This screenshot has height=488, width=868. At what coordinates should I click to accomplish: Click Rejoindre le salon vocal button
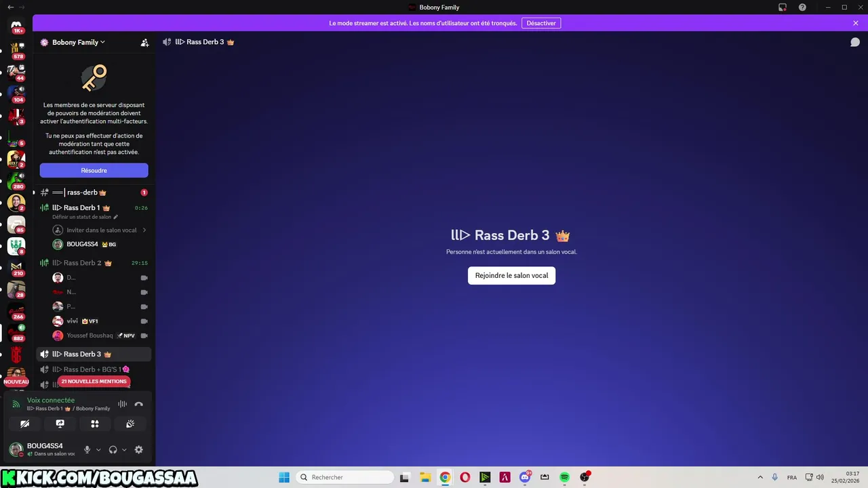[511, 276]
